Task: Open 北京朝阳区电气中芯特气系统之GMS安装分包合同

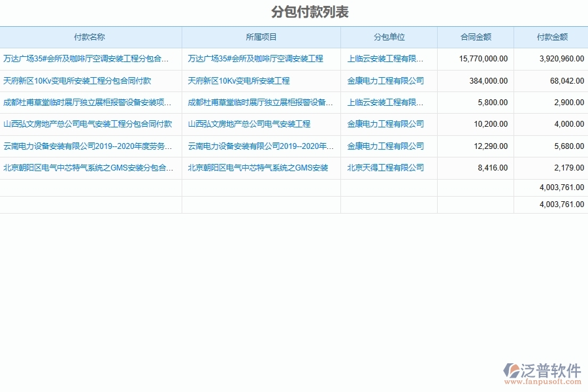Action: (87, 167)
